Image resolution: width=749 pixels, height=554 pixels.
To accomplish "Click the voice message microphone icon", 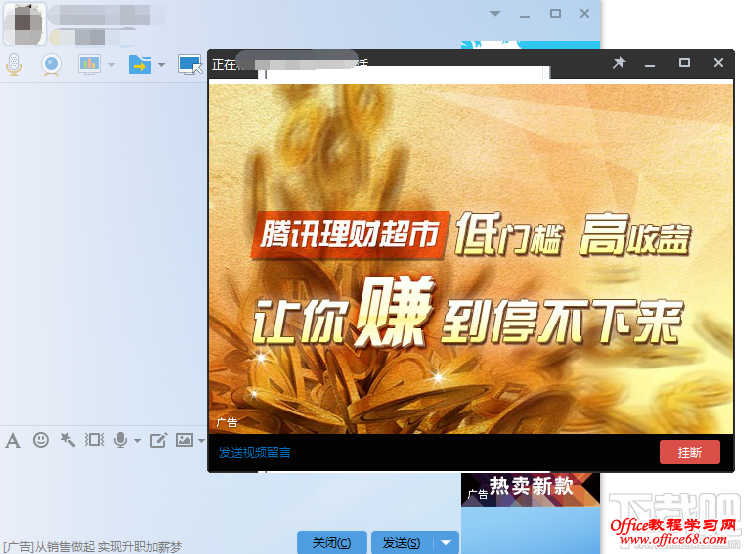I will point(120,440).
